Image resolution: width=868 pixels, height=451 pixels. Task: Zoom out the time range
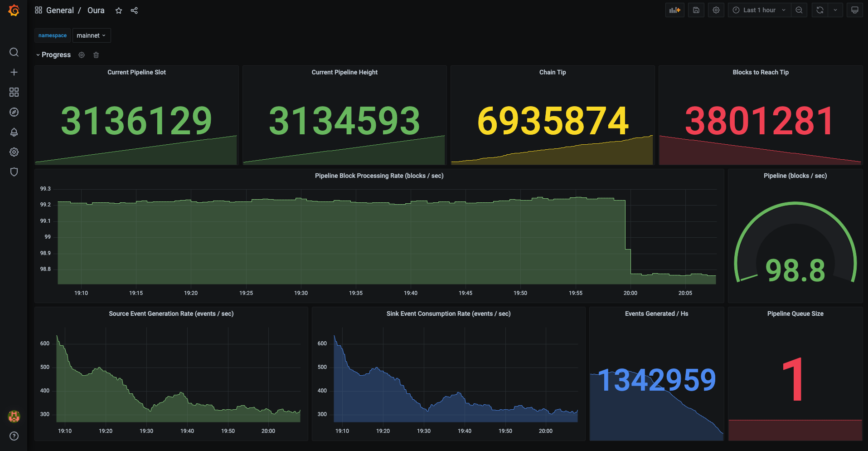799,10
